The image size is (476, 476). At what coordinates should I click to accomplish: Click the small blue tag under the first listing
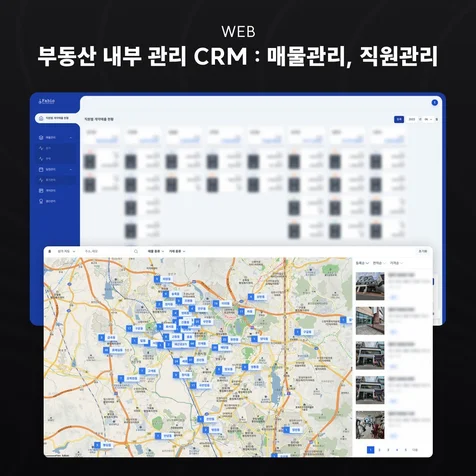click(393, 297)
